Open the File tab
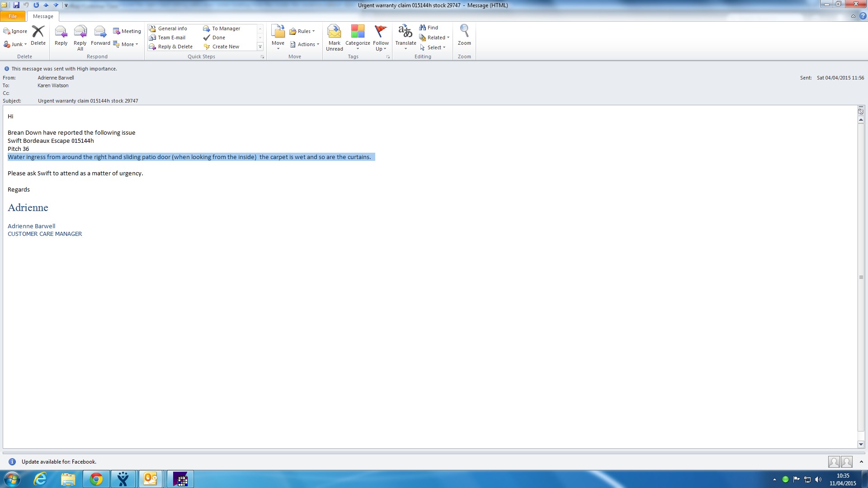This screenshot has height=488, width=868. click(13, 16)
